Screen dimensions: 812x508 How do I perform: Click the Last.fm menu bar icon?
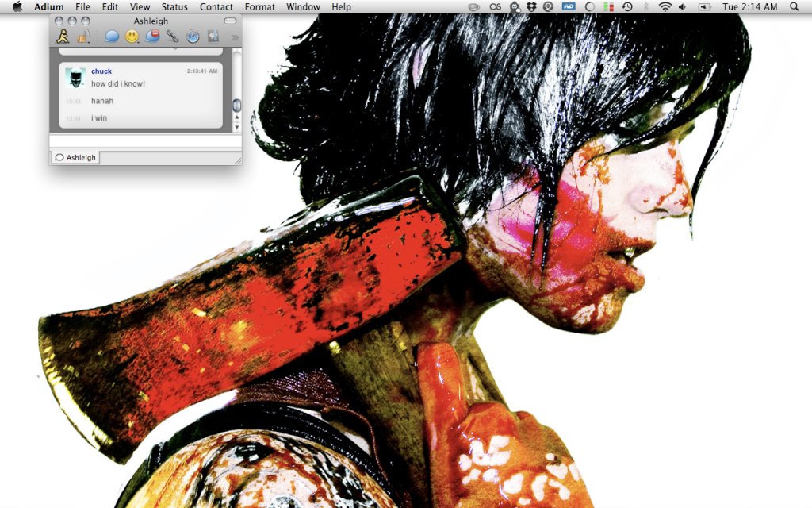coord(496,6)
